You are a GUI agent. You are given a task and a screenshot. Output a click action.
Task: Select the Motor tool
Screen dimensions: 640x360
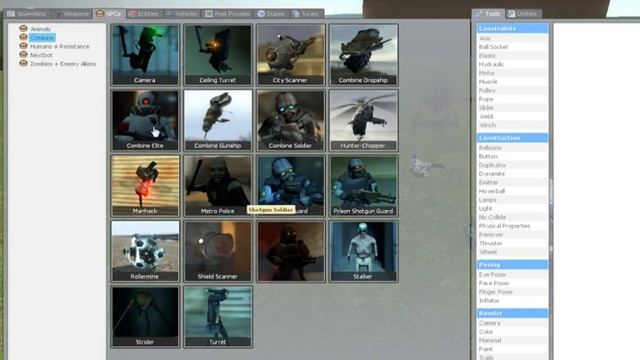(512, 73)
